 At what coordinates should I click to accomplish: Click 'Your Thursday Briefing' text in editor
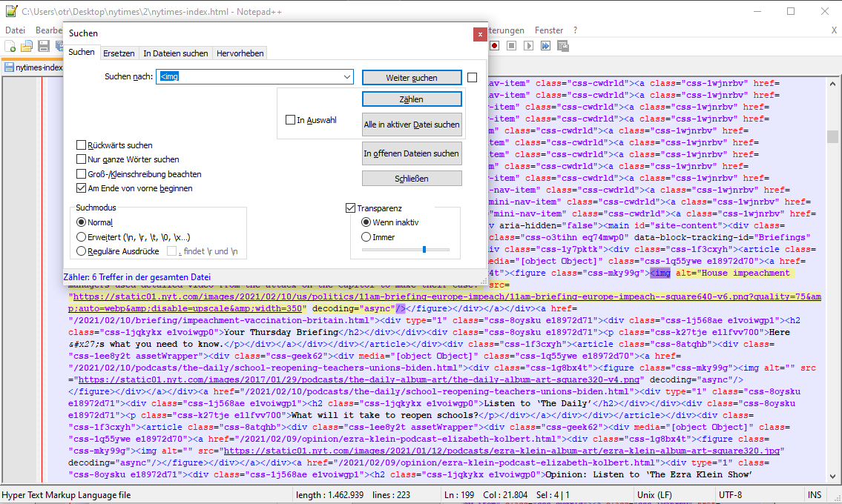(281, 332)
